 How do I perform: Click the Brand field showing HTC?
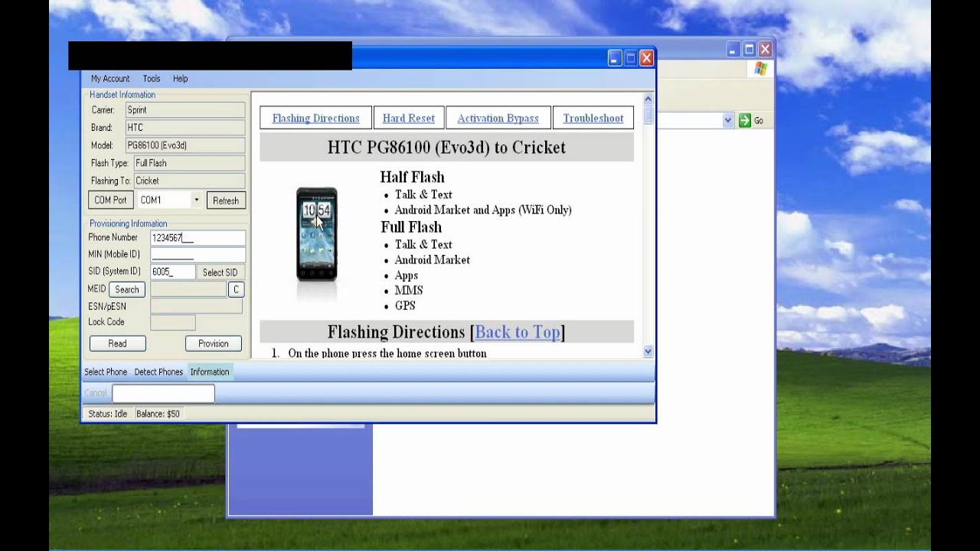coord(185,128)
